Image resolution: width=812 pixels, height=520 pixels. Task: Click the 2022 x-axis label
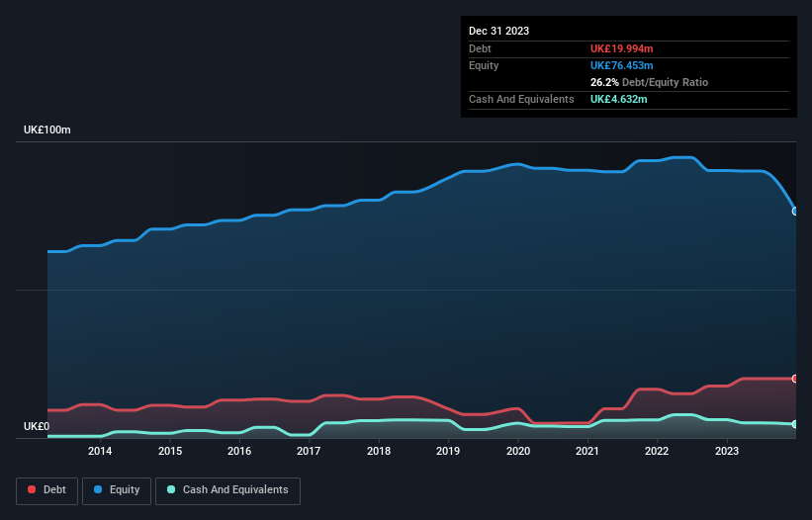tap(657, 451)
